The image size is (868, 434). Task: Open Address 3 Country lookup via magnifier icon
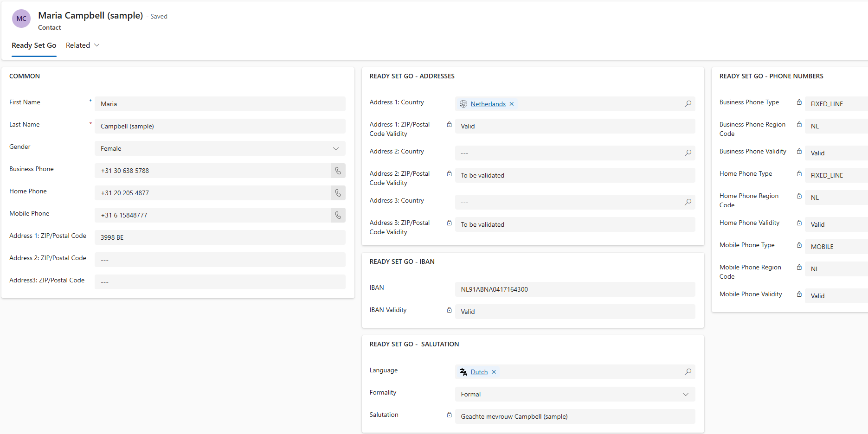[688, 202]
